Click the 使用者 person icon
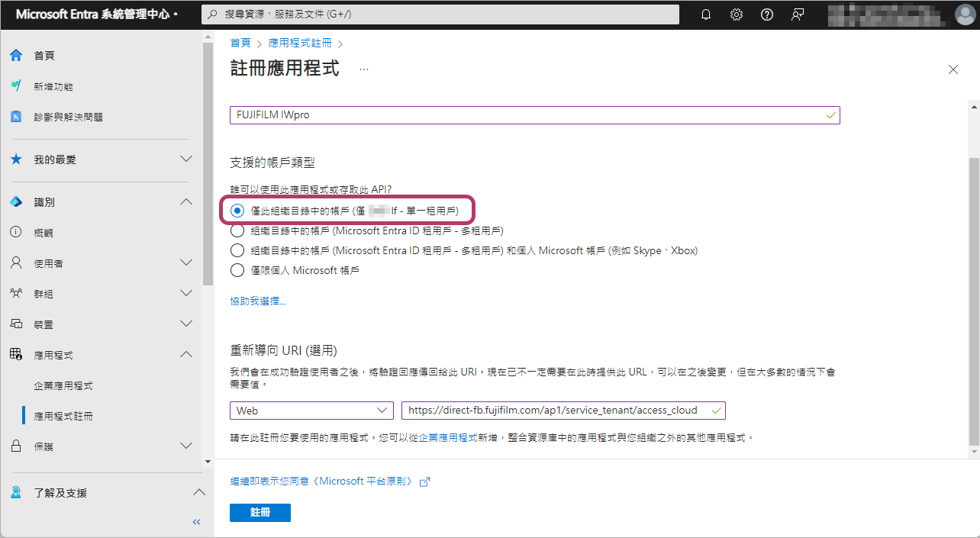 pos(16,263)
